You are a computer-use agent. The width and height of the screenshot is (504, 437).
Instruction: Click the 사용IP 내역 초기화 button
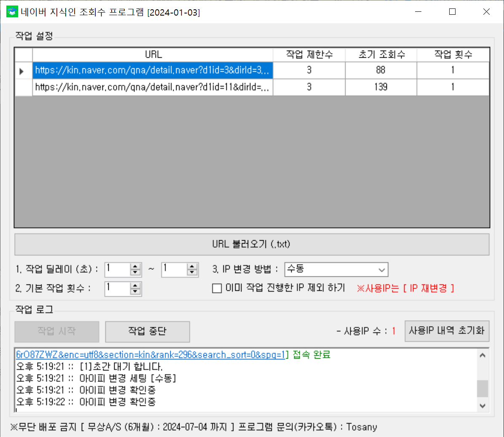point(447,331)
